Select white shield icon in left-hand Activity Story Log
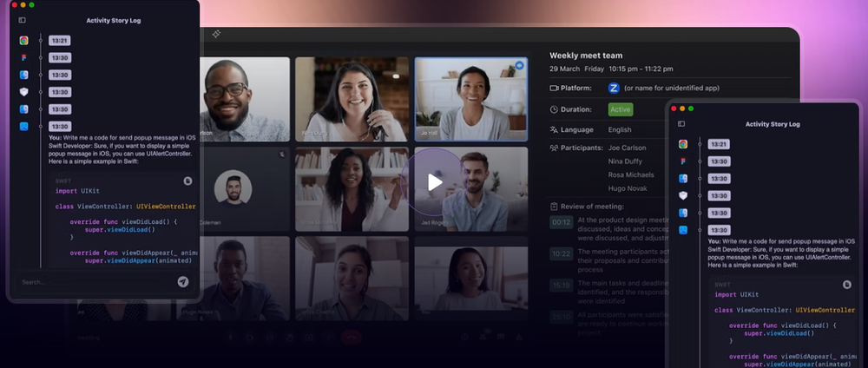The width and height of the screenshot is (868, 368). pos(23,92)
